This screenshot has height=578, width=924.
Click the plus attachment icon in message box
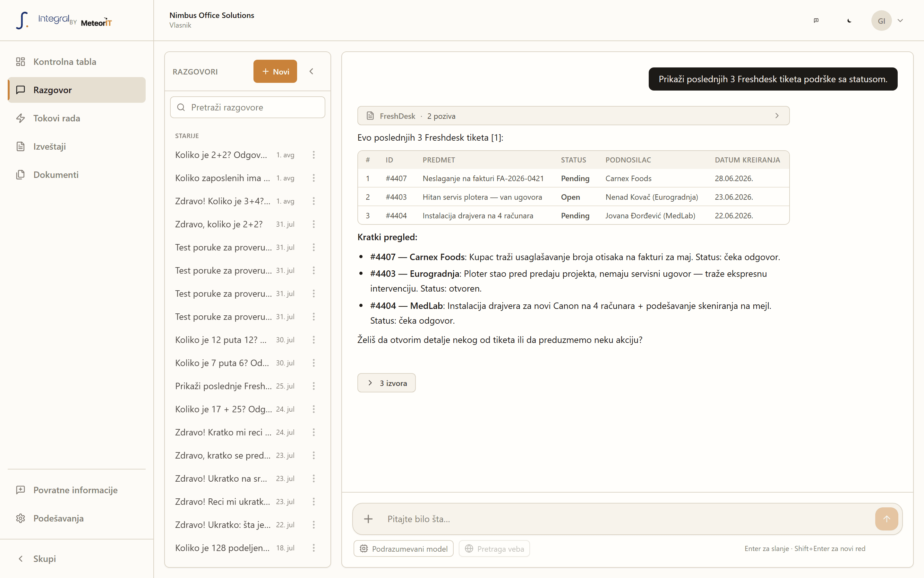click(x=368, y=519)
